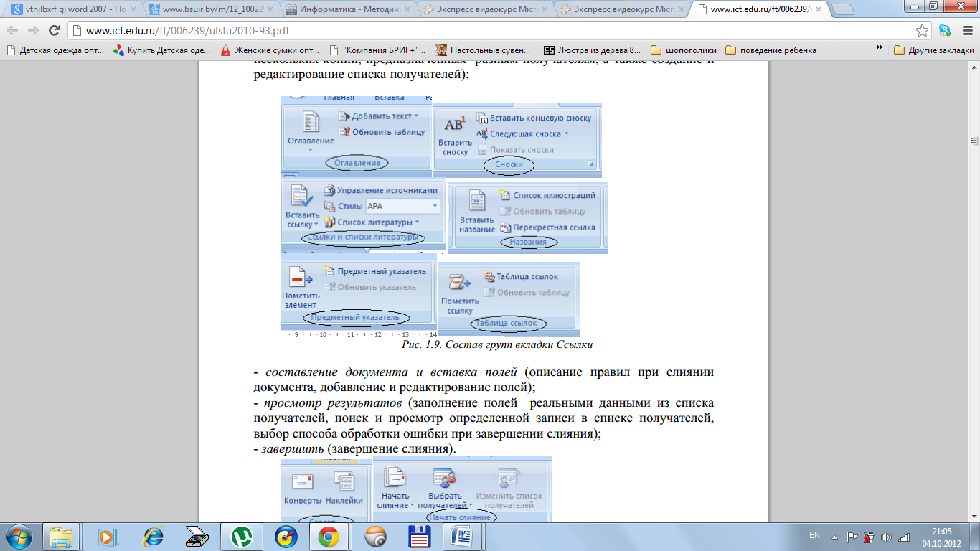Open the Компания БРИГ+ bookmark
The image size is (980, 551).
coord(377,50)
